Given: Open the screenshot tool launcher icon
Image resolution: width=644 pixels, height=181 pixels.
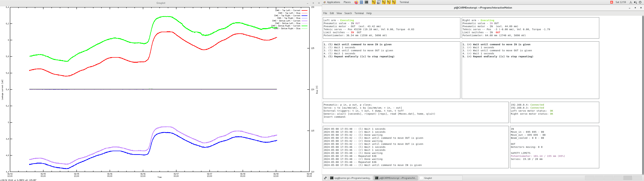Looking at the screenshot, I should click(x=379, y=2).
